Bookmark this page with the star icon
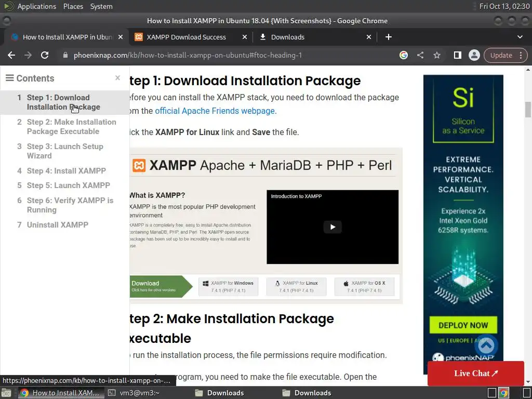This screenshot has height=399, width=532. (x=436, y=55)
